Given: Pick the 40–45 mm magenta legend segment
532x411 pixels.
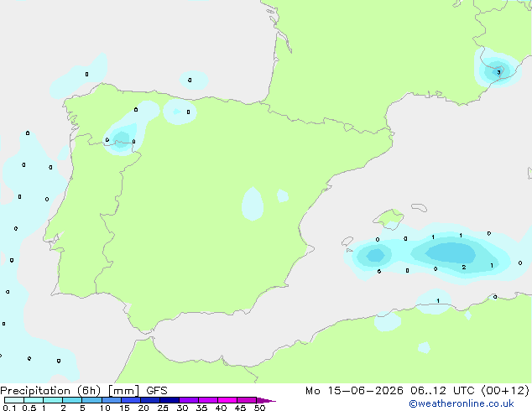Looking at the screenshot, I should point(227,400).
